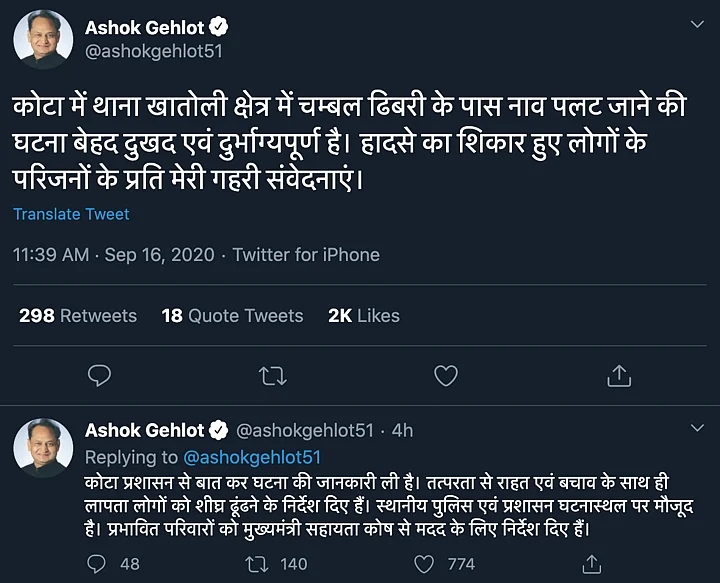
Task: Click Translate Tweet link
Action: pos(71,214)
